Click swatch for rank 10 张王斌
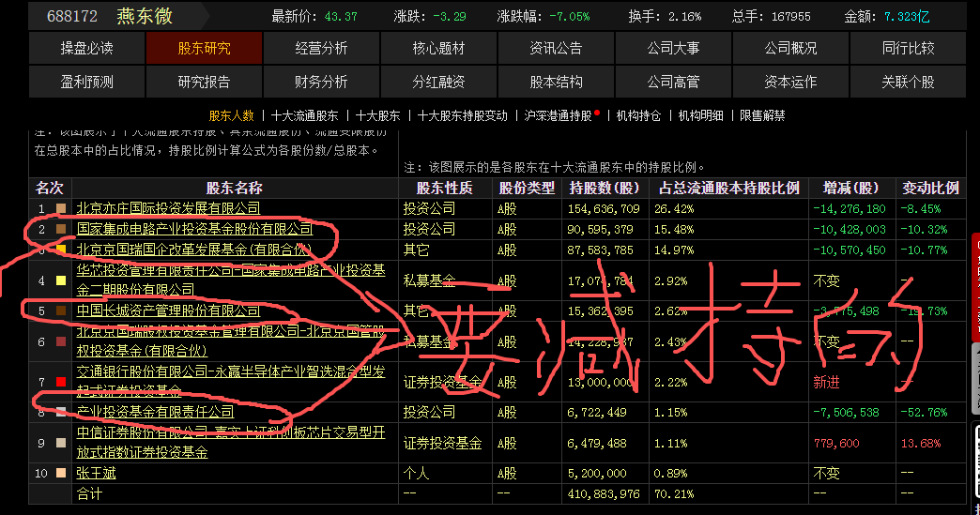 (61, 473)
